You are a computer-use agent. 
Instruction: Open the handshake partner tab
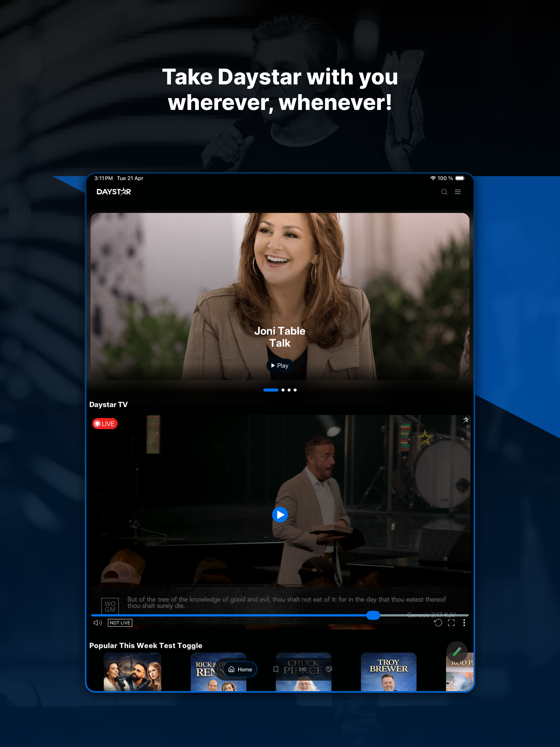[329, 669]
